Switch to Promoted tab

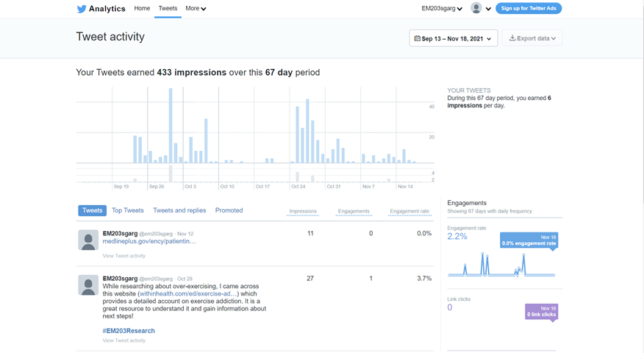[x=229, y=210]
